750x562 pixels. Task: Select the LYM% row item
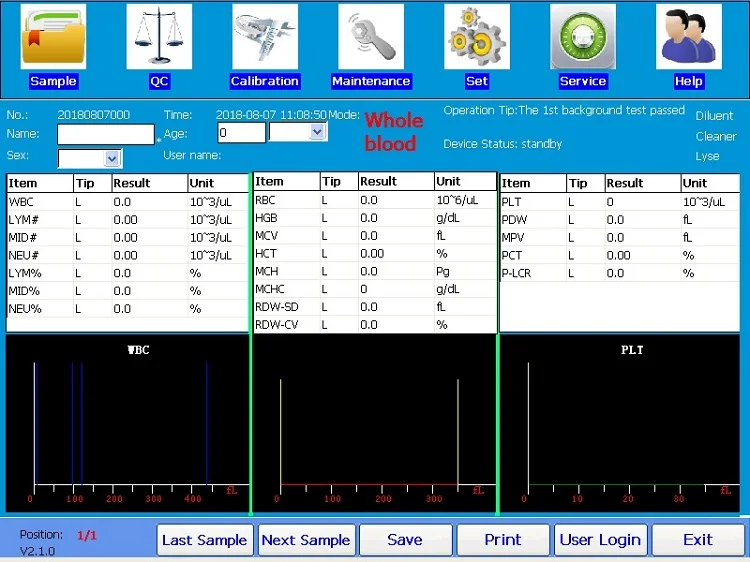(128, 273)
